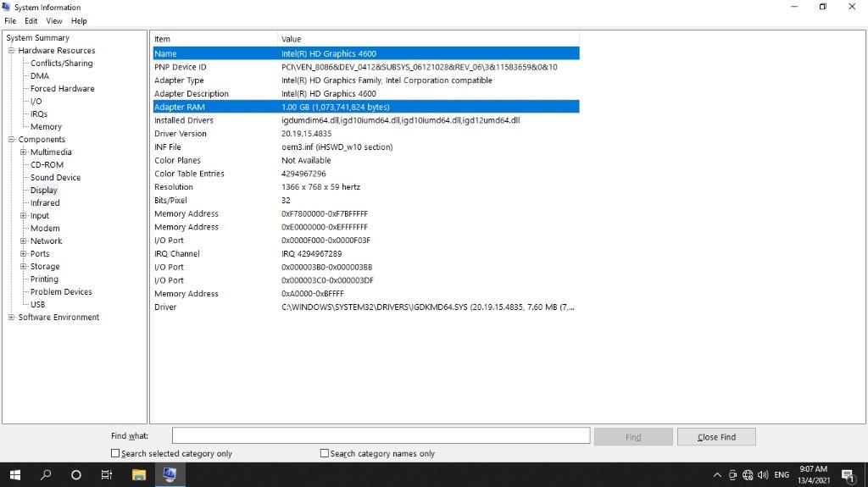The width and height of the screenshot is (868, 487).
Task: Expand Storage tree node
Action: (x=23, y=267)
